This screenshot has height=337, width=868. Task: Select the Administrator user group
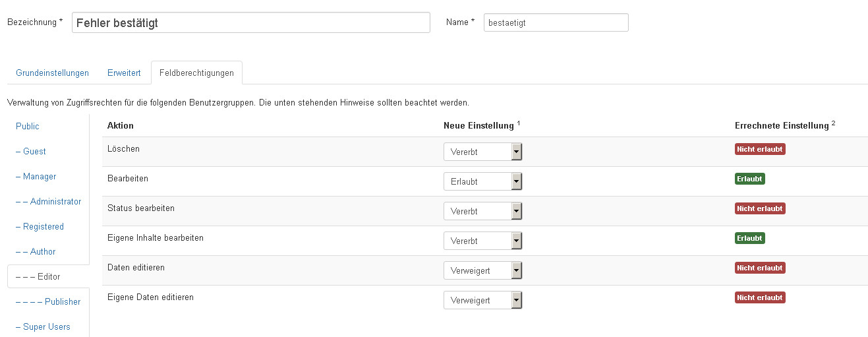click(x=48, y=201)
